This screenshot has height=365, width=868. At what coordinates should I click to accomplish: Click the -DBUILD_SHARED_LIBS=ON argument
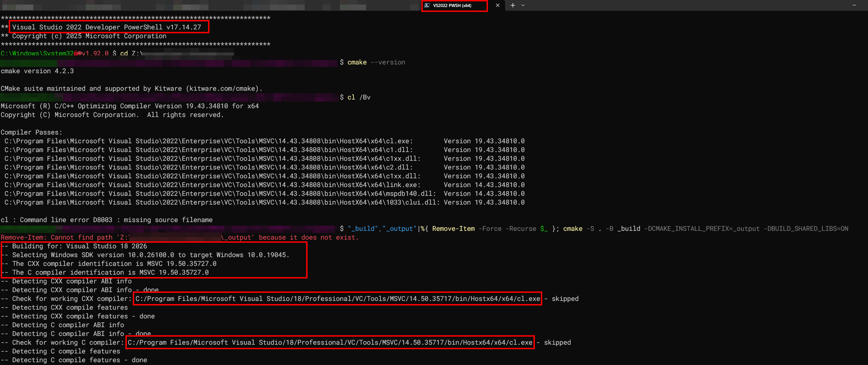pyautogui.click(x=806, y=229)
